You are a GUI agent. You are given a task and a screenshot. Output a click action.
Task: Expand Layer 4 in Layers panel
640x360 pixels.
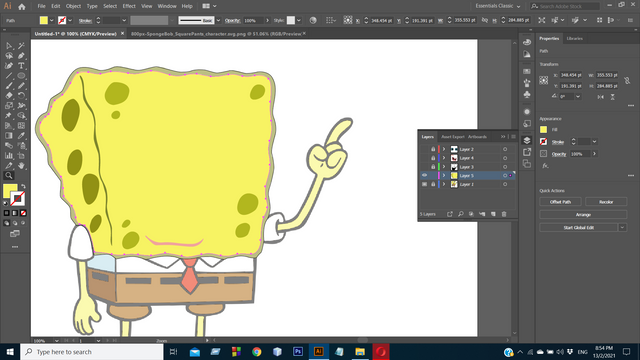tap(444, 158)
